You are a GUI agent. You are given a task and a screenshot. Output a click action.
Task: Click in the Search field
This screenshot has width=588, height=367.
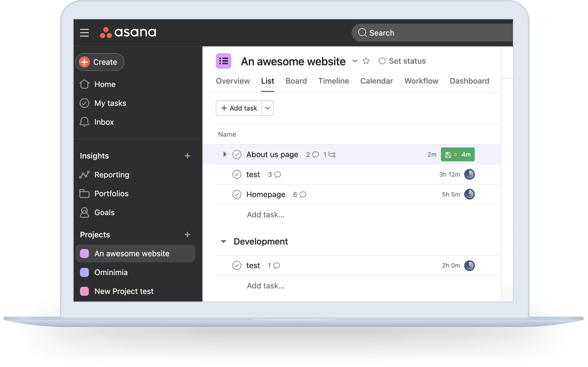432,33
